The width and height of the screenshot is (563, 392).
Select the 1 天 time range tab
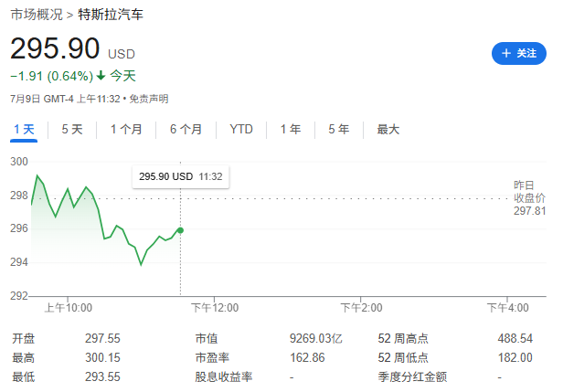(x=24, y=129)
